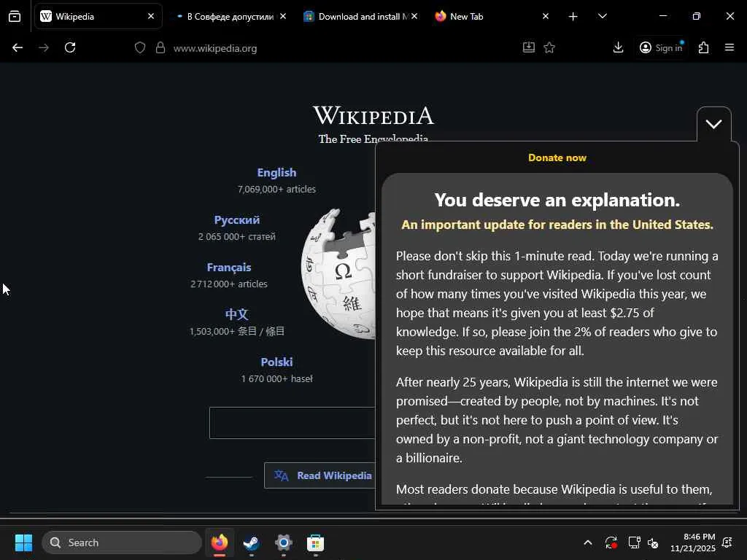Open Steam from the taskbar
This screenshot has height=560, width=747.
point(251,542)
